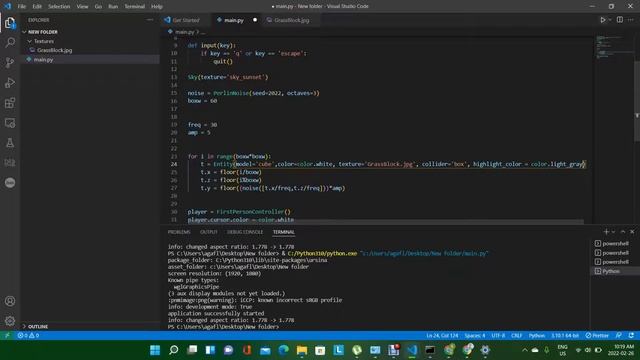Open the Extensions view
Viewport: 640px width, 360px height.
click(10, 102)
